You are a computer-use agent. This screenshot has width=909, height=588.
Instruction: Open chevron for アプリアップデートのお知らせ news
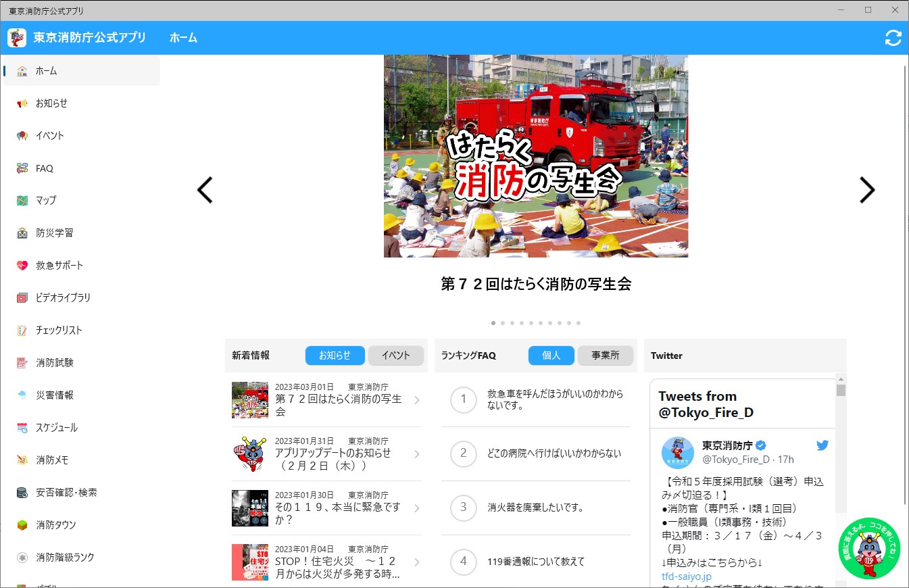[x=416, y=454]
